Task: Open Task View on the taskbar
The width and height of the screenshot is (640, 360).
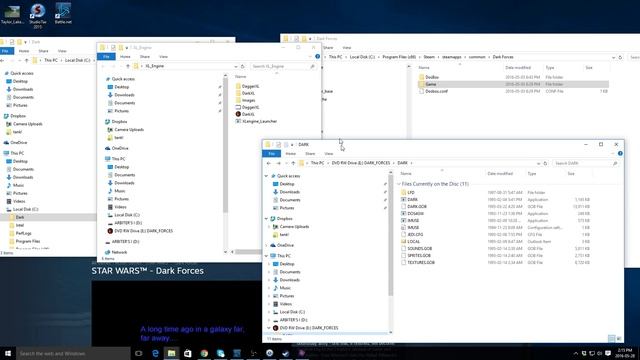Action: 139,353
